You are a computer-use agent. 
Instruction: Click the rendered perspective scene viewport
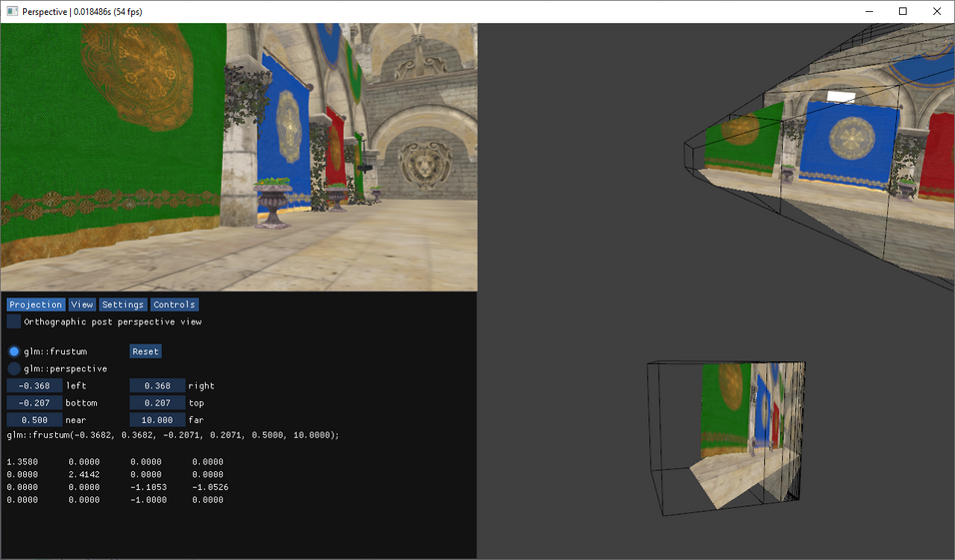(x=239, y=157)
